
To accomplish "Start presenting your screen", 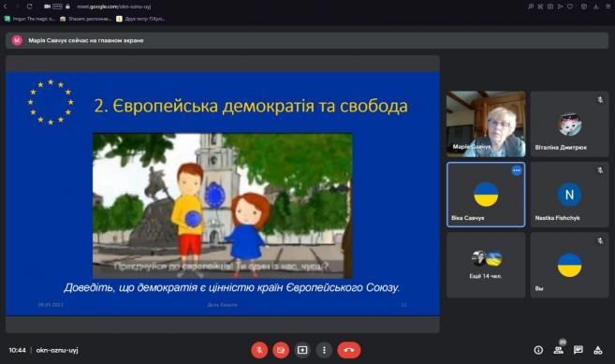I will pyautogui.click(x=302, y=350).
